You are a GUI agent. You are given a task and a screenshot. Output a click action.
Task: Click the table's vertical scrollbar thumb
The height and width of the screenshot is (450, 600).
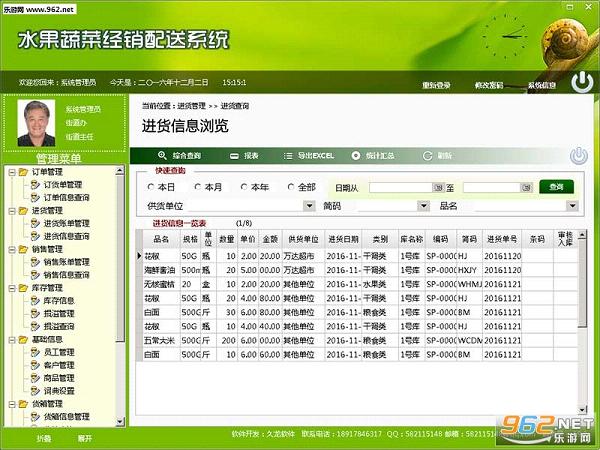[582, 282]
